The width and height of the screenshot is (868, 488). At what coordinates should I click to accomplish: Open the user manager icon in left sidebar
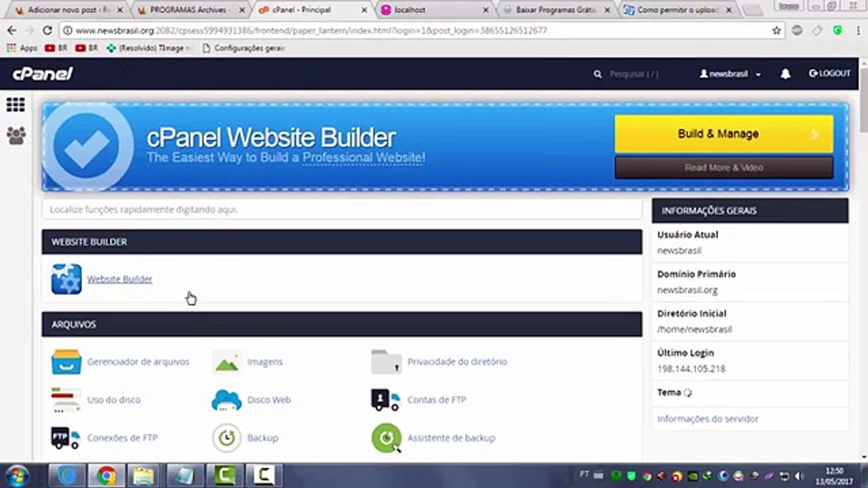pos(16,136)
